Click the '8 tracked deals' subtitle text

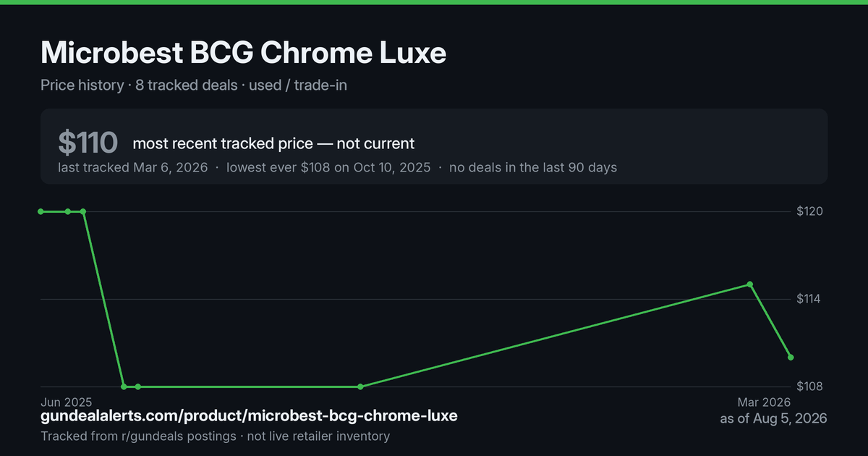187,85
